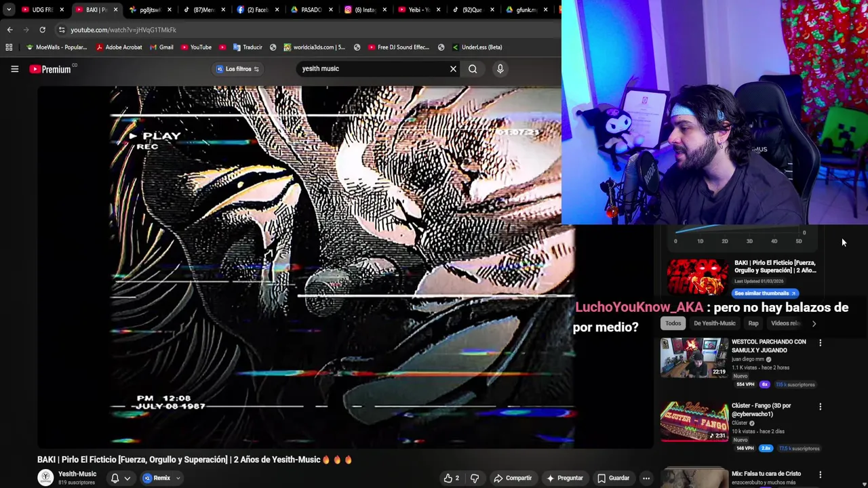Toggle the notification bell for Yesith-Music

pyautogui.click(x=115, y=478)
